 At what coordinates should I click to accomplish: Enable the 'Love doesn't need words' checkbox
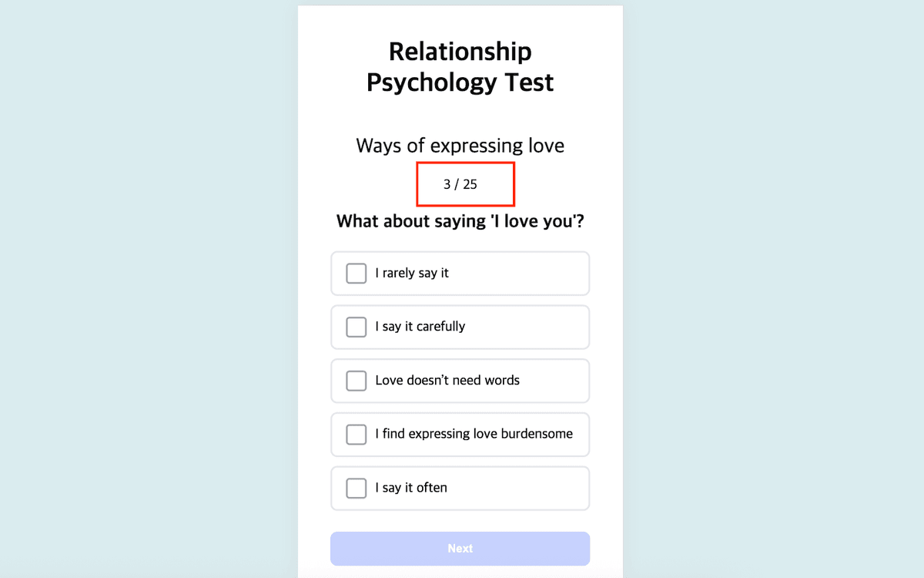[x=356, y=381]
